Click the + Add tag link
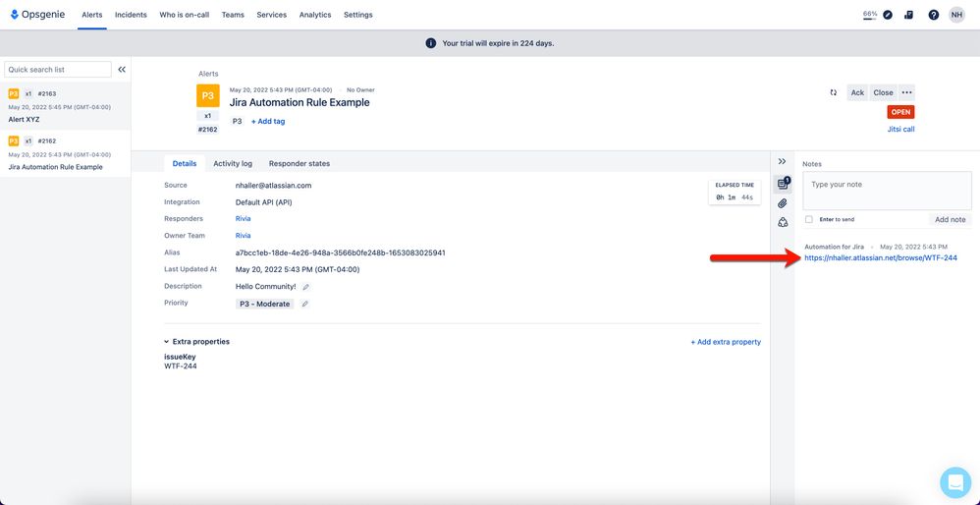This screenshot has height=505, width=980. click(268, 121)
